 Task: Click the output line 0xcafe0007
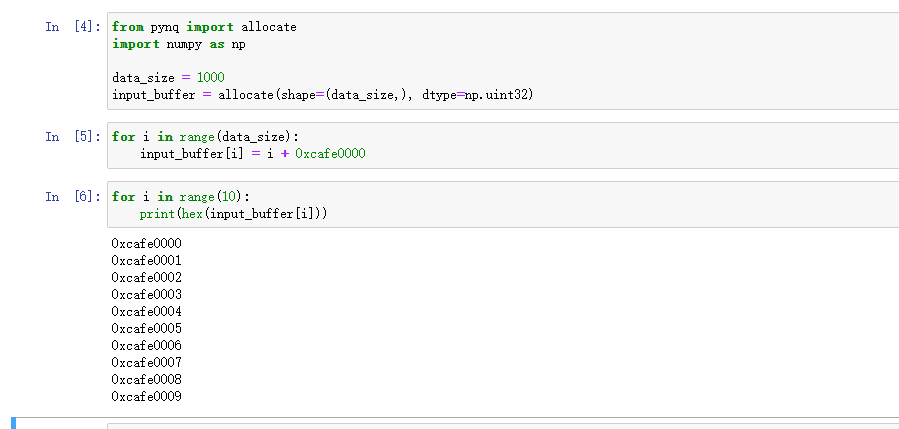click(147, 362)
